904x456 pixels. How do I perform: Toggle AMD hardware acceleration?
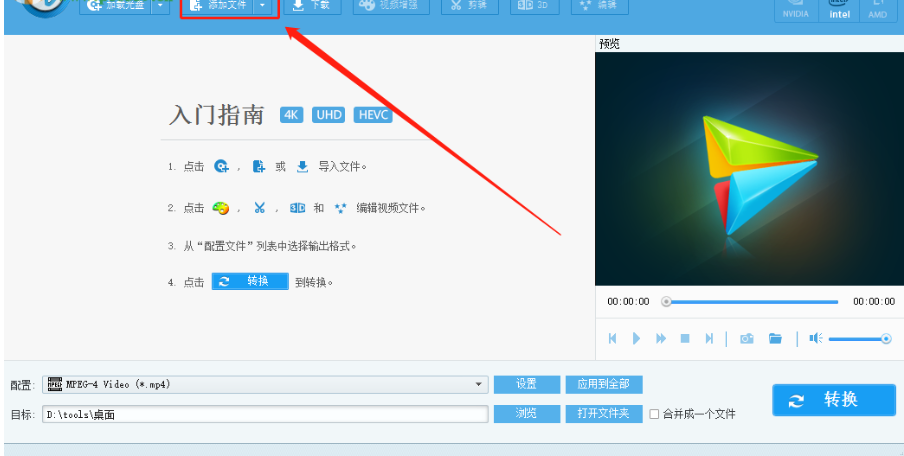click(x=877, y=10)
